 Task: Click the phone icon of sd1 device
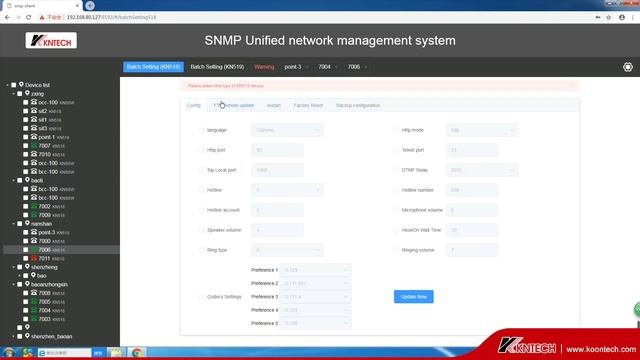pyautogui.click(x=34, y=119)
